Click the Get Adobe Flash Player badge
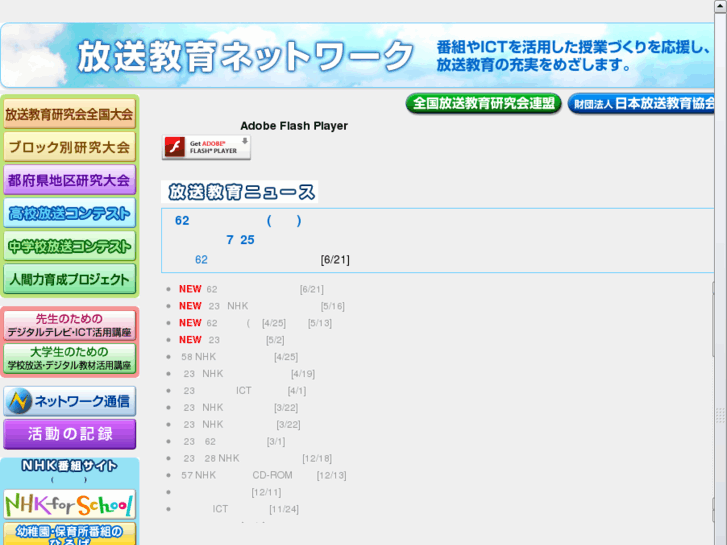This screenshot has height=545, width=727. pyautogui.click(x=206, y=147)
